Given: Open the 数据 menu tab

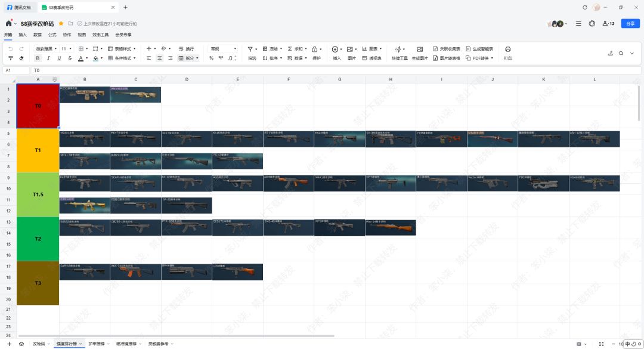Looking at the screenshot, I should tap(38, 35).
